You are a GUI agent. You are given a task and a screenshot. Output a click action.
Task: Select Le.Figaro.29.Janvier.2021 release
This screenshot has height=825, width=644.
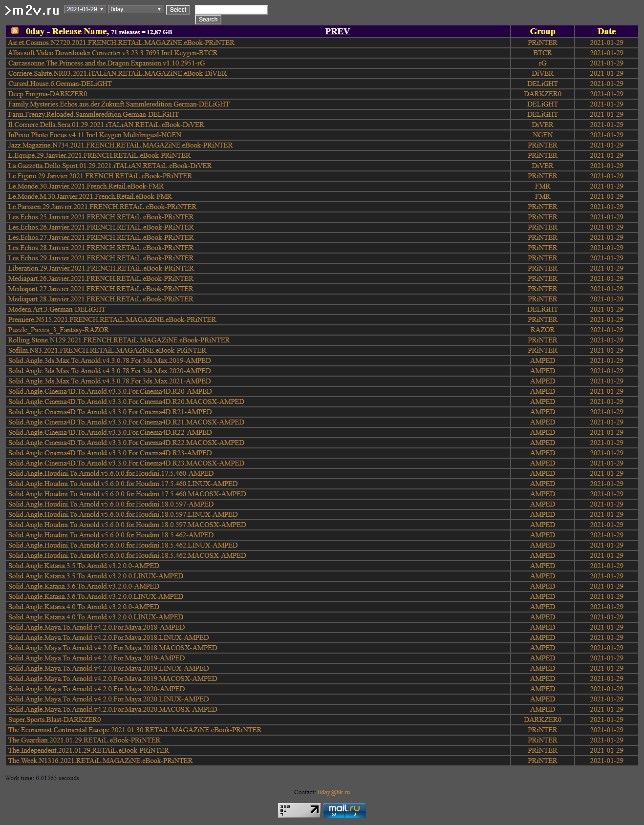100,176
